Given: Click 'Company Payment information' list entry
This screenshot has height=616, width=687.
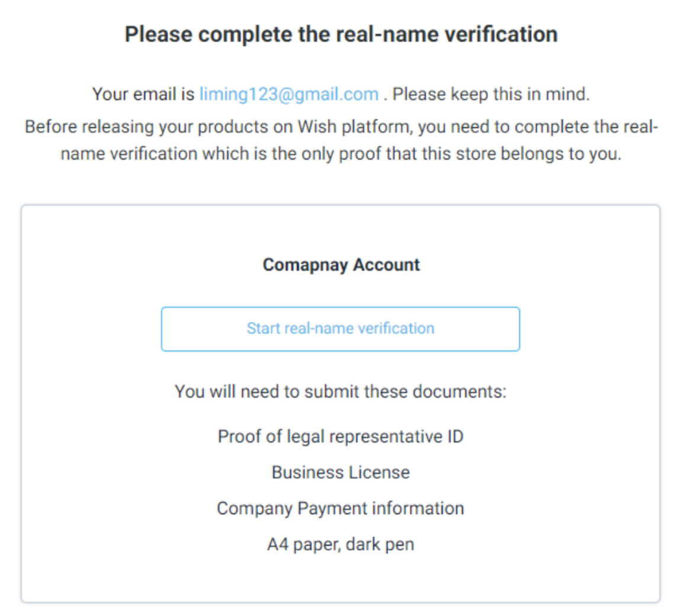Looking at the screenshot, I should point(341,508).
